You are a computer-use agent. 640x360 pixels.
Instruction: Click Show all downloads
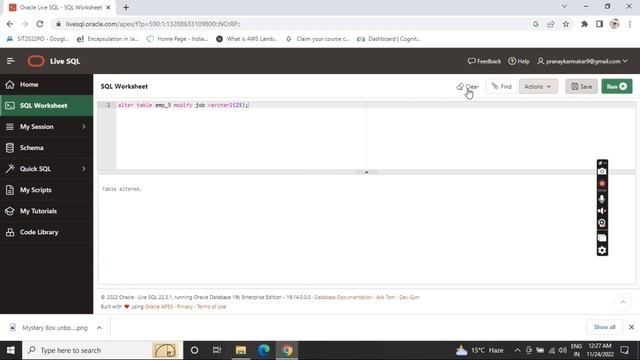pyautogui.click(x=604, y=327)
